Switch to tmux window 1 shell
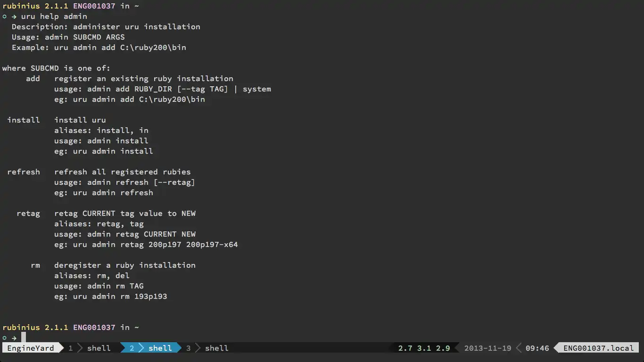This screenshot has height=362, width=644. click(x=99, y=348)
